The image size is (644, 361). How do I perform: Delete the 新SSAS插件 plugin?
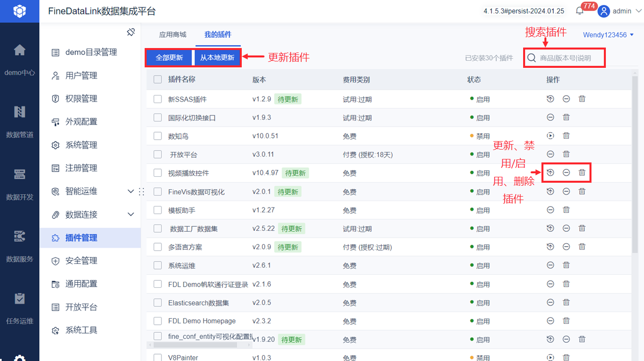[x=582, y=99]
